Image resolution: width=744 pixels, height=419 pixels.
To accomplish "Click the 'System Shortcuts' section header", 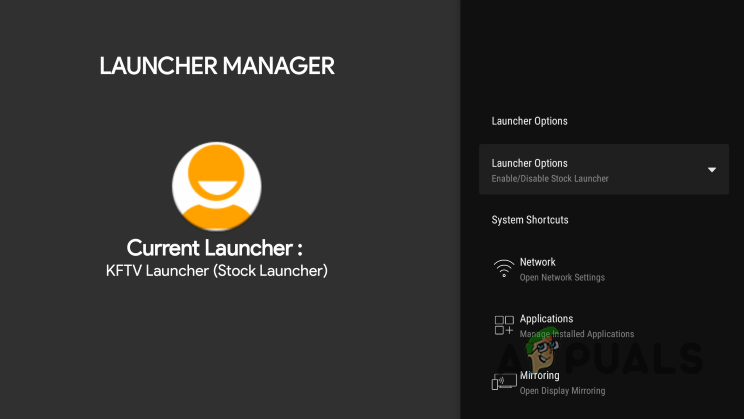I will pos(530,220).
